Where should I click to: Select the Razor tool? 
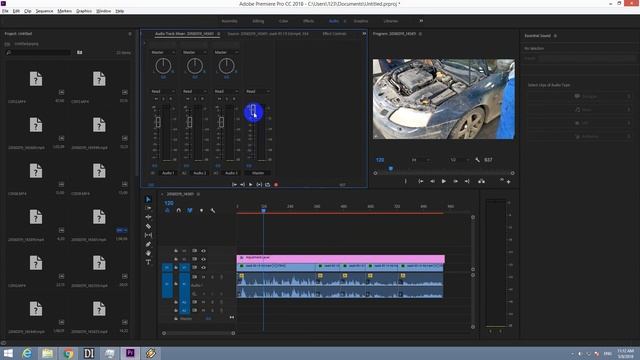point(148,226)
